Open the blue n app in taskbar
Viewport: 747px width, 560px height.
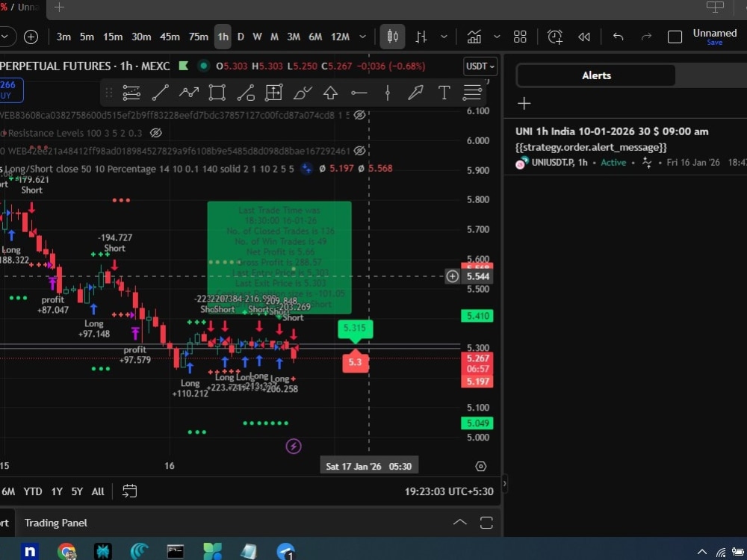point(30,552)
